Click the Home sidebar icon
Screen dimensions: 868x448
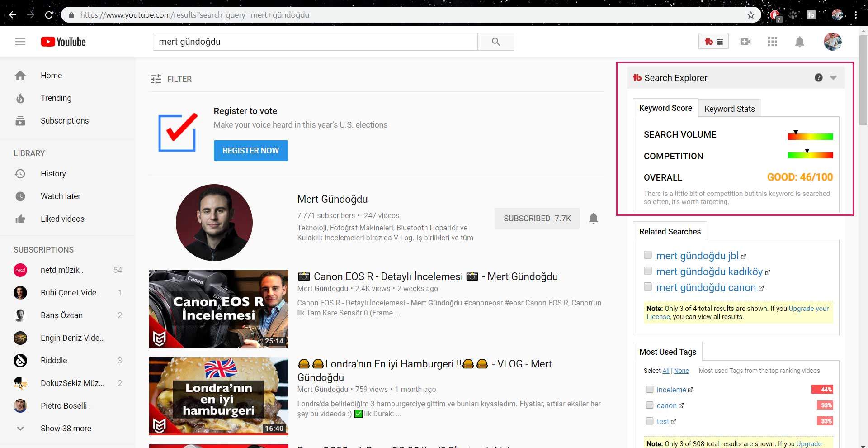pyautogui.click(x=20, y=76)
